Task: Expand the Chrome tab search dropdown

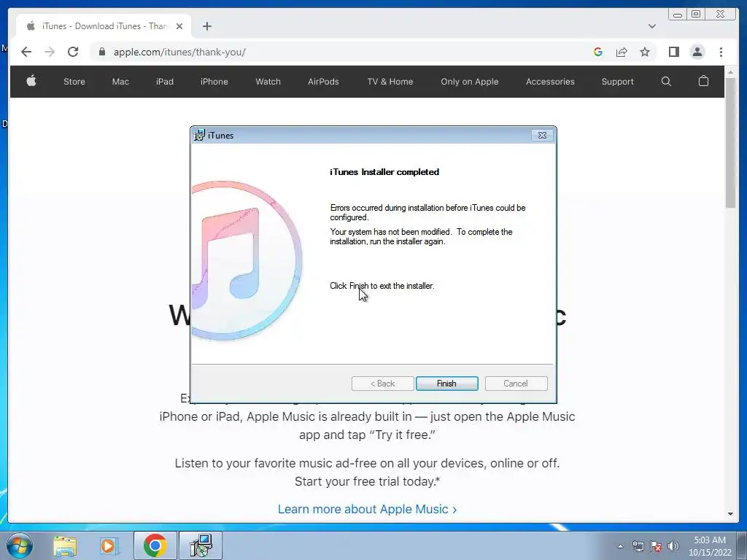Action: tap(651, 26)
